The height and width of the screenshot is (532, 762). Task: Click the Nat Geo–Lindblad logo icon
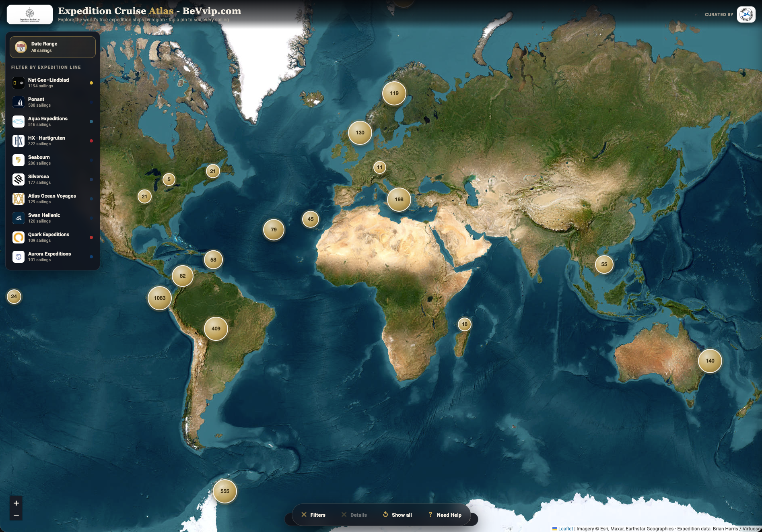[19, 83]
